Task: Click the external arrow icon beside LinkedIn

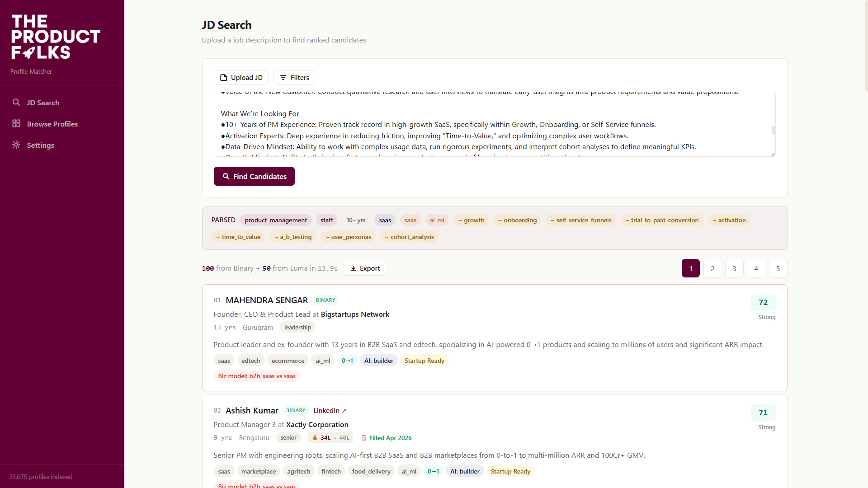Action: pyautogui.click(x=344, y=411)
